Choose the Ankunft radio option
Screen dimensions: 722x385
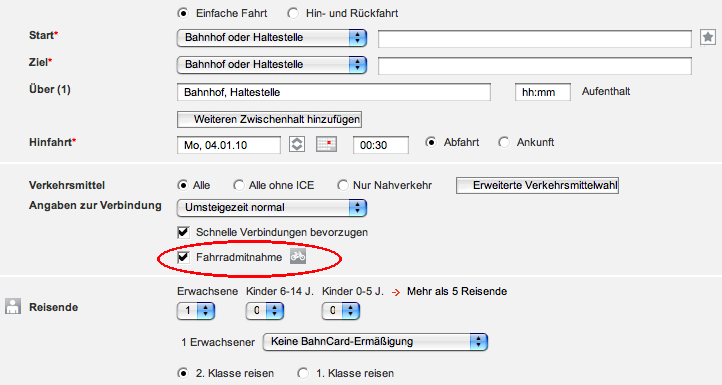(x=504, y=142)
